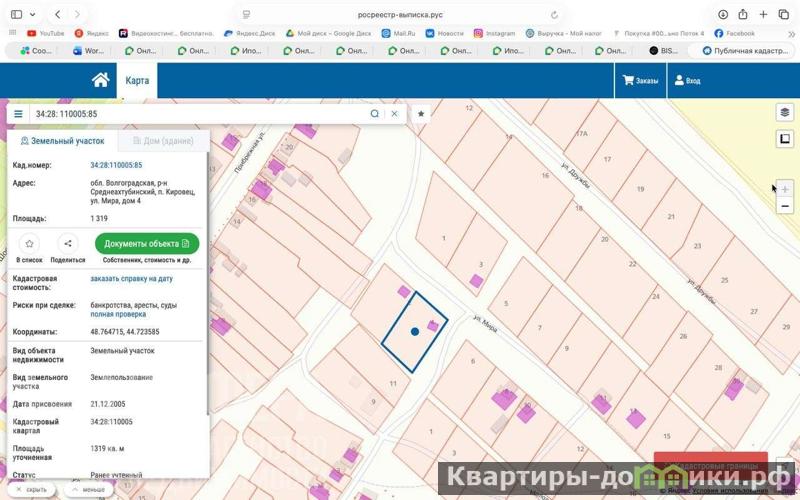Open the заказать справку на дату link

point(131,278)
